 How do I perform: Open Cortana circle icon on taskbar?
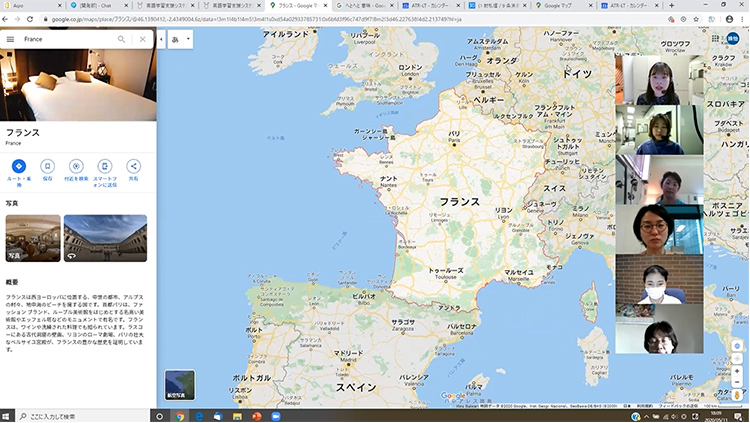tap(160, 416)
